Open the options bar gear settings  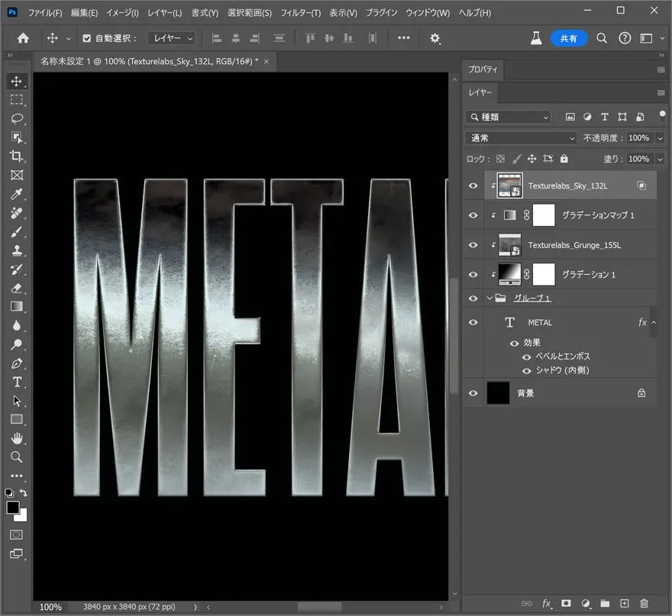pyautogui.click(x=435, y=38)
